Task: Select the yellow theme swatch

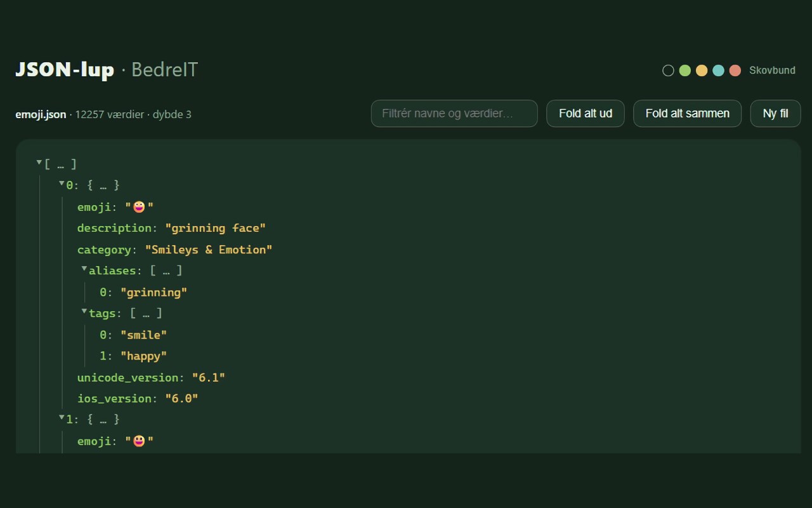Action: 702,70
